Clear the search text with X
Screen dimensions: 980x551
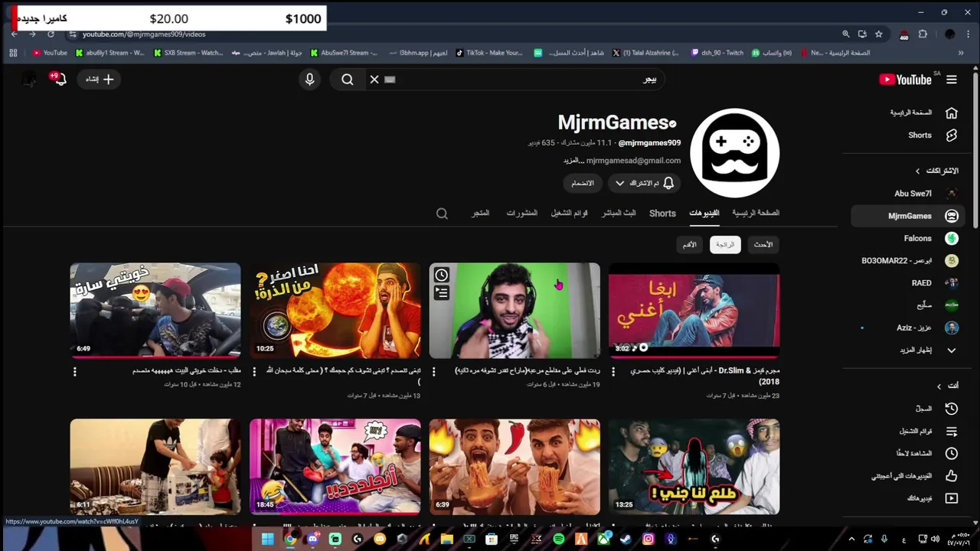coord(374,80)
